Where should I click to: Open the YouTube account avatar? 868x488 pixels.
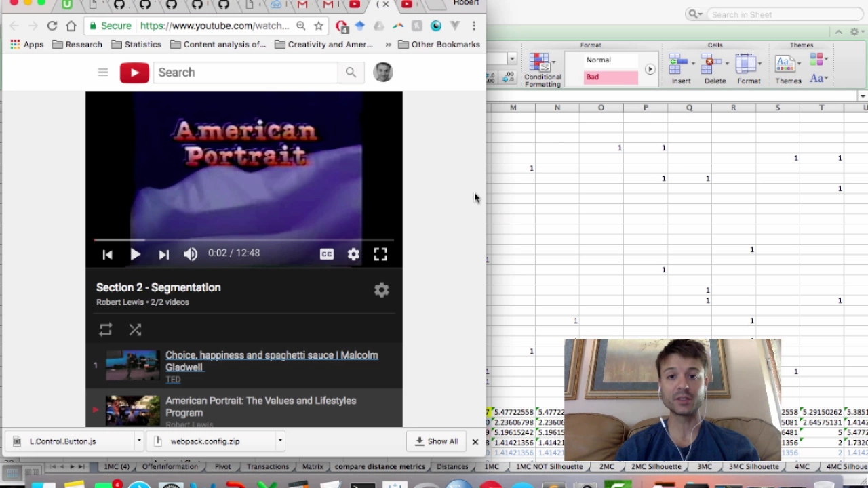pos(383,73)
